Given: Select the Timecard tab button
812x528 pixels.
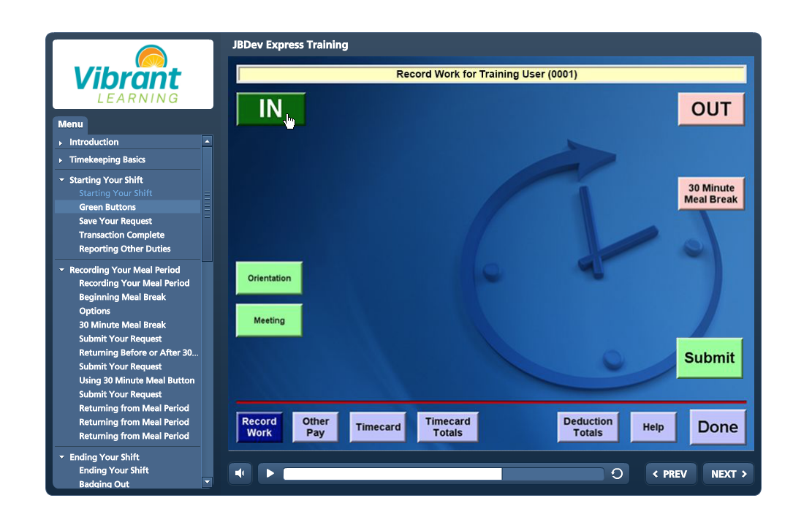Looking at the screenshot, I should (378, 427).
